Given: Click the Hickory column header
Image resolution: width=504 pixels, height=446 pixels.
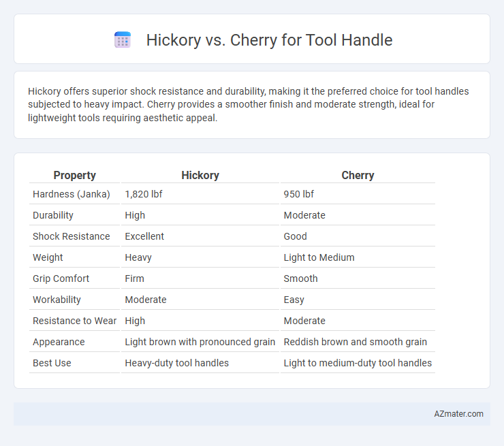Looking at the screenshot, I should (200, 175).
